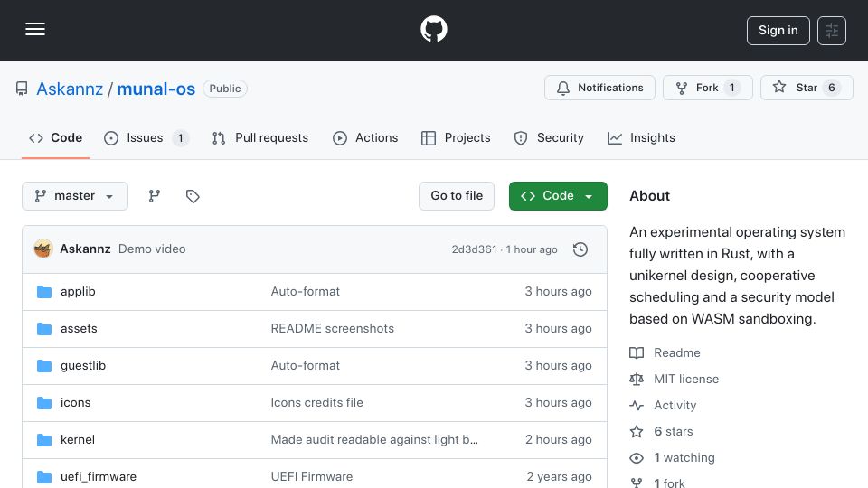868x488 pixels.
Task: Open the 6 stars link
Action: point(673,432)
